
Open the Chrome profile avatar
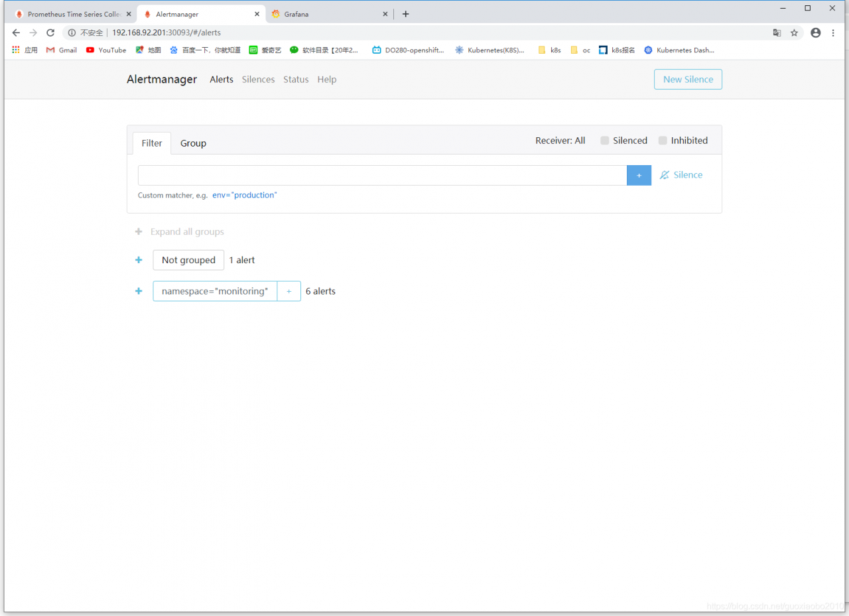[x=816, y=32]
